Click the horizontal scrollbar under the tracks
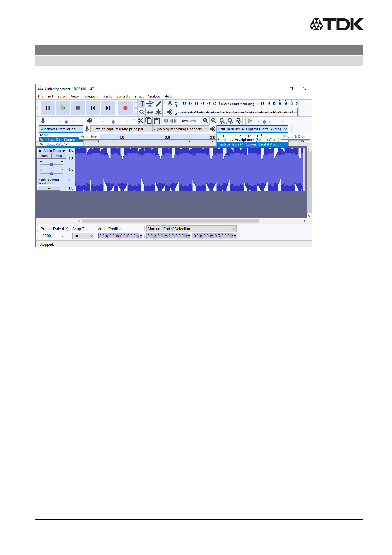 (x=170, y=221)
